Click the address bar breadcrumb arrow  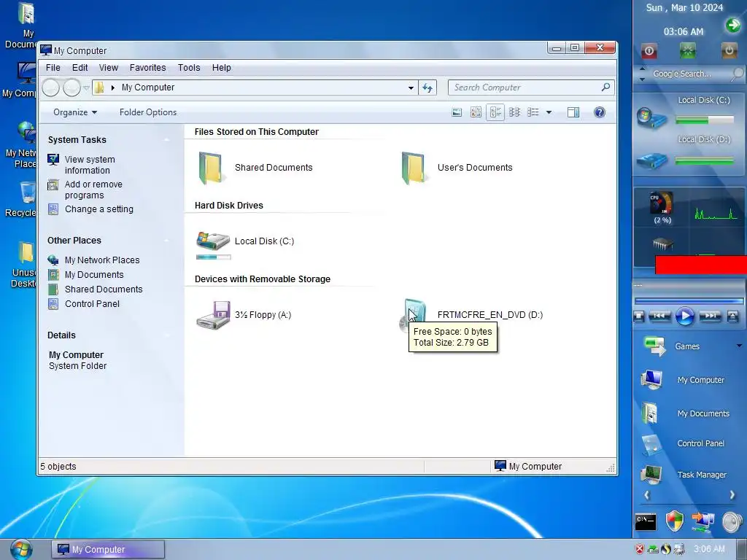coord(113,87)
